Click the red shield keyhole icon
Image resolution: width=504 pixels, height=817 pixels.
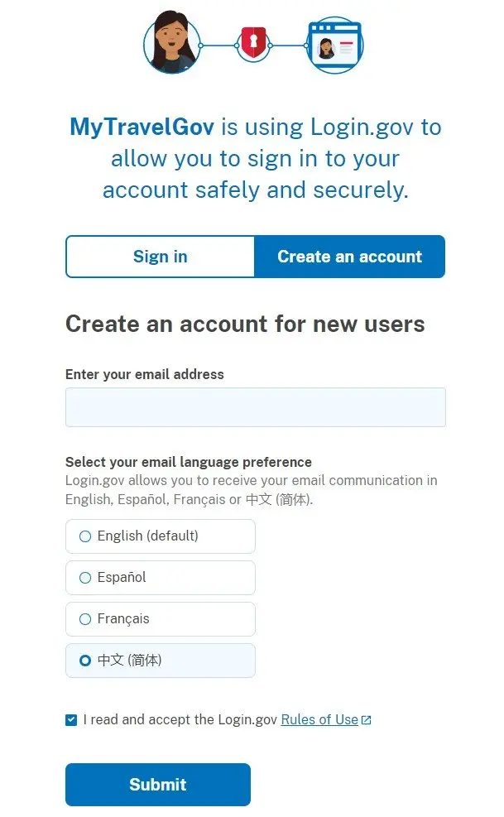(x=253, y=45)
